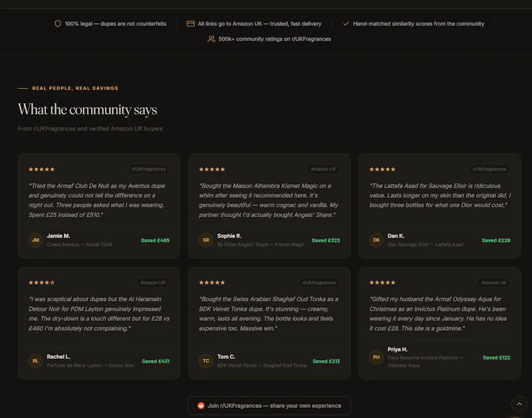Click the star rating on Sophie R.'s review
The image size is (532, 418).
tap(212, 169)
